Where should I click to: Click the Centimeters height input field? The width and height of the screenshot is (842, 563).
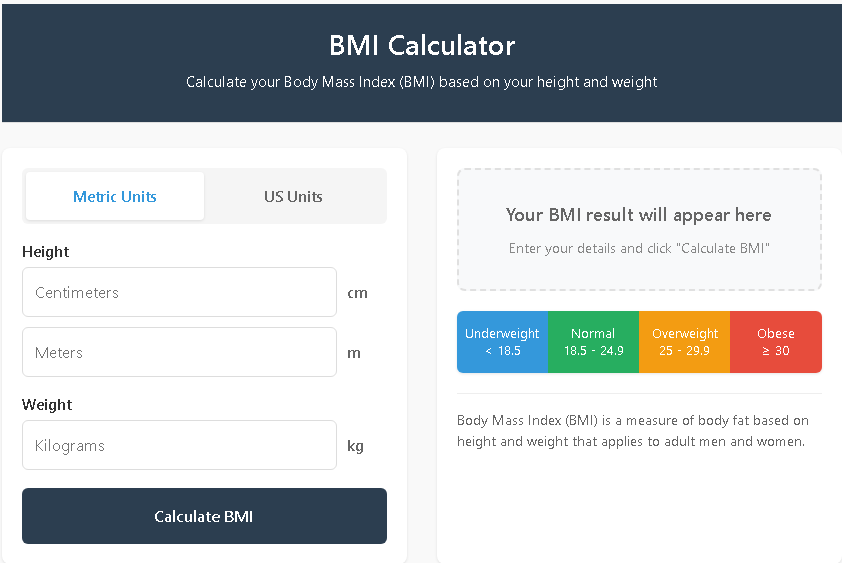[180, 292]
